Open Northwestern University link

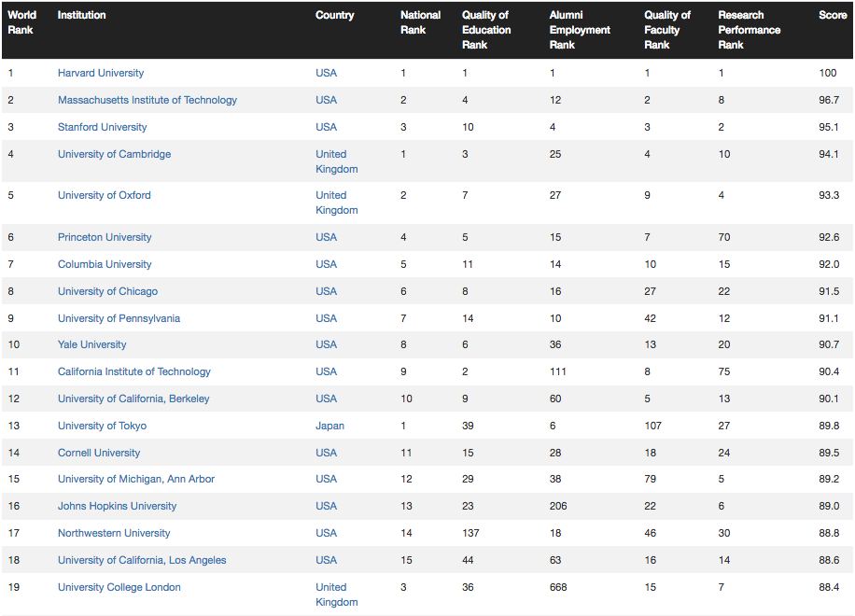(x=114, y=533)
